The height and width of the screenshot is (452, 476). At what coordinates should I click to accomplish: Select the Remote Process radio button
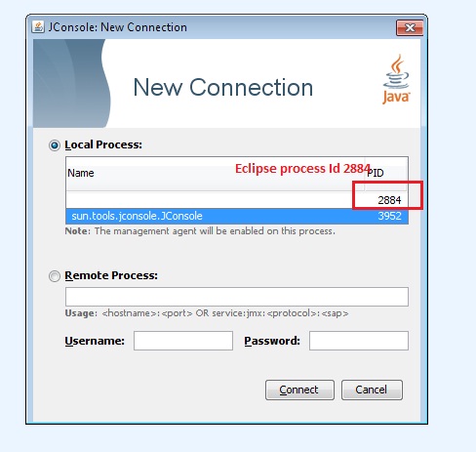point(55,276)
